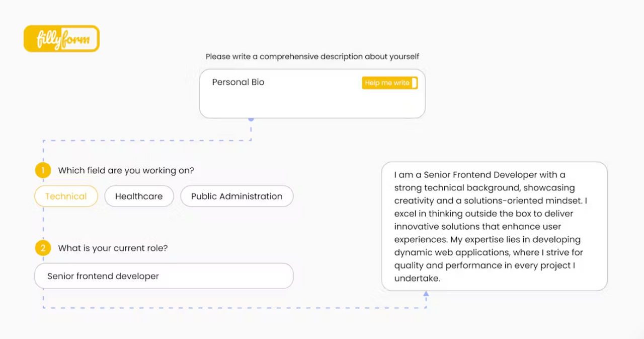Click the white handle on Help me write
This screenshot has height=339, width=644.
coord(414,83)
